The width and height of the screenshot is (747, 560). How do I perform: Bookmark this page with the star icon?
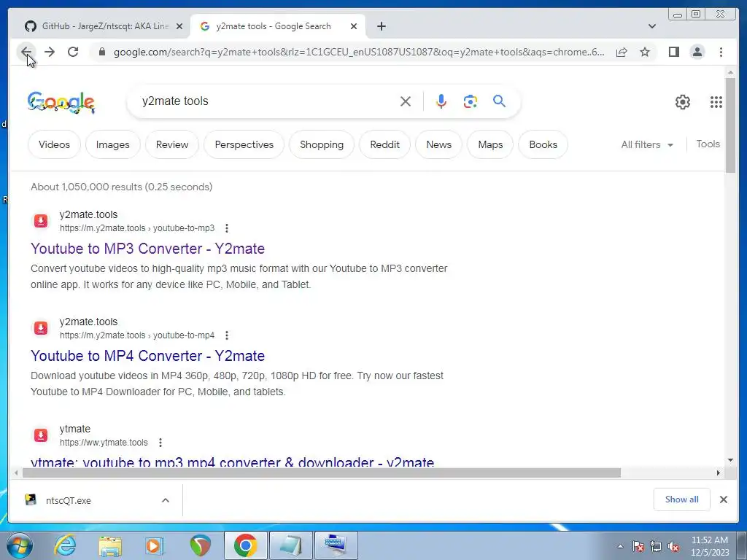(645, 52)
